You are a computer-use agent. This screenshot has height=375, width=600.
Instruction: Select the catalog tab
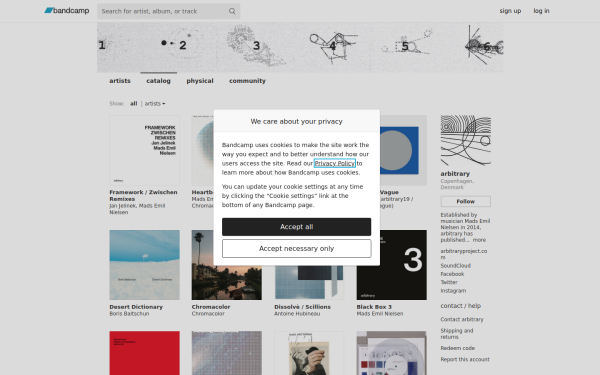(158, 81)
